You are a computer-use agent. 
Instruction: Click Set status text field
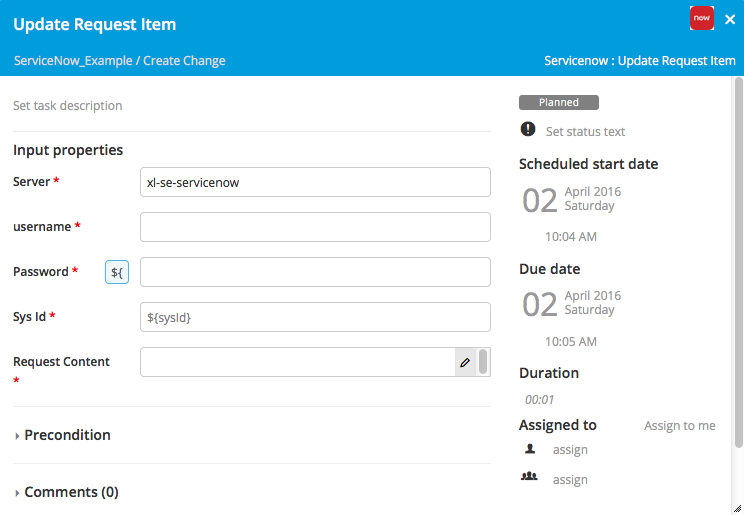(x=585, y=131)
